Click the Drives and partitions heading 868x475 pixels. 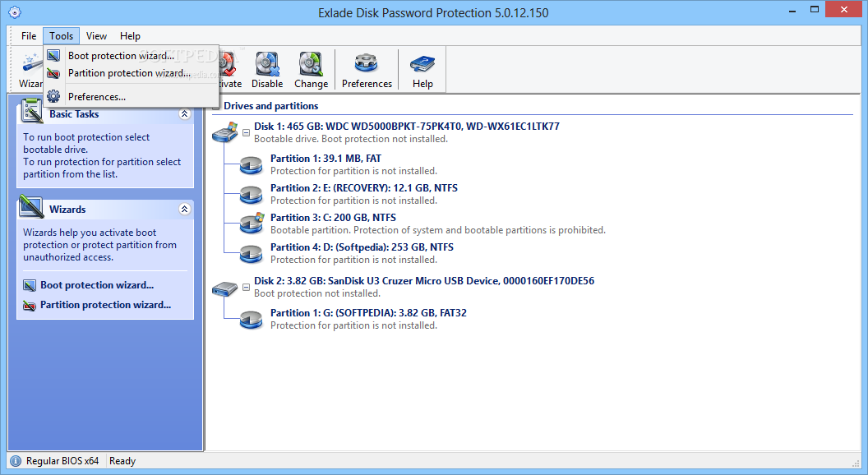tap(270, 106)
